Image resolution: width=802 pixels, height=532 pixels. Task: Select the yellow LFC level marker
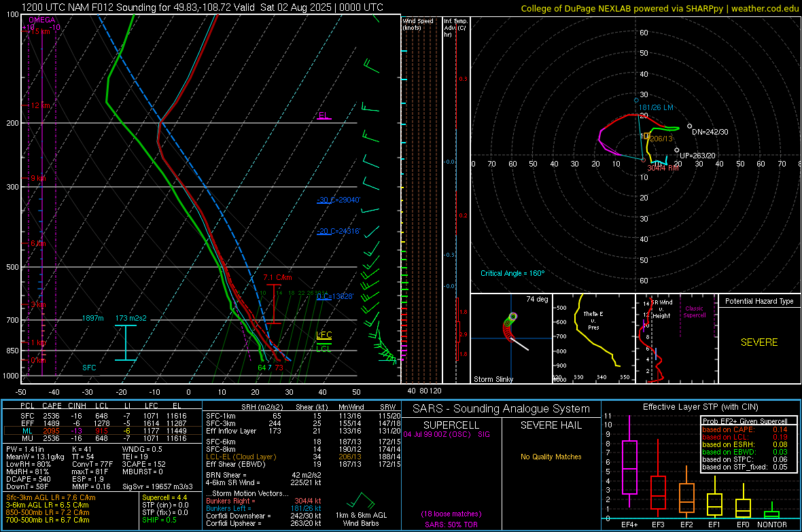point(324,335)
